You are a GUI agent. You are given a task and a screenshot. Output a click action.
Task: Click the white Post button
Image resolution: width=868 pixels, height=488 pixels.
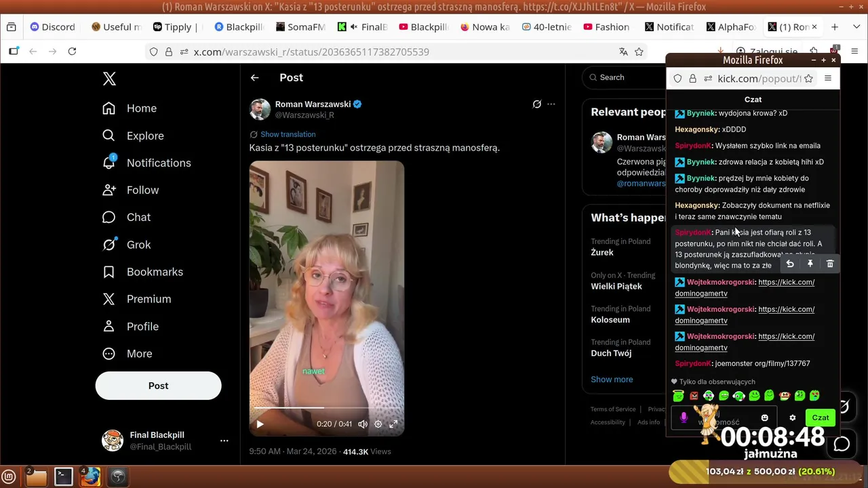[x=158, y=386]
